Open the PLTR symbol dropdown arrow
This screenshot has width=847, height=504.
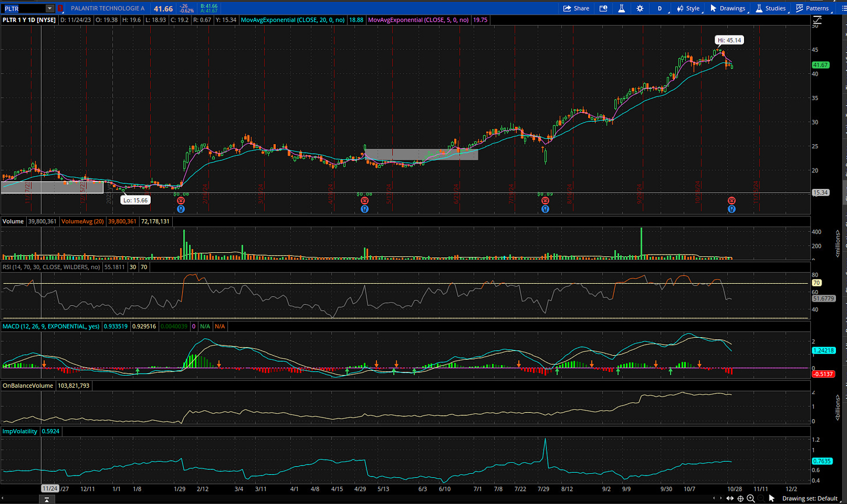50,8
